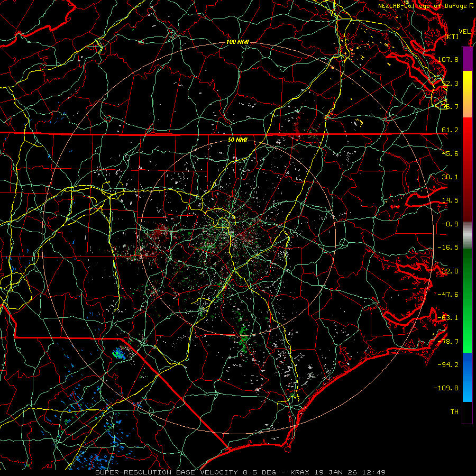
Task: Select the -63.1 velocity scale value
Action: point(448,318)
